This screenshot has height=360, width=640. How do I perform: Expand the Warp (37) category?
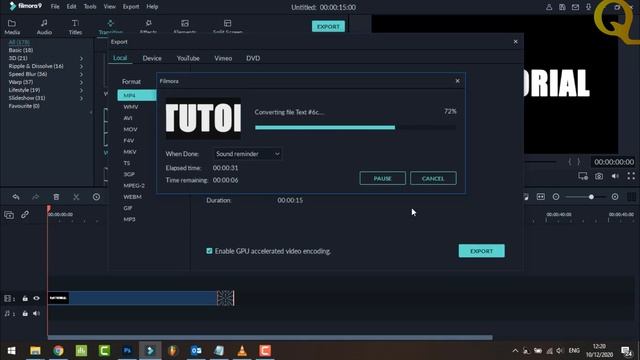pyautogui.click(x=81, y=82)
